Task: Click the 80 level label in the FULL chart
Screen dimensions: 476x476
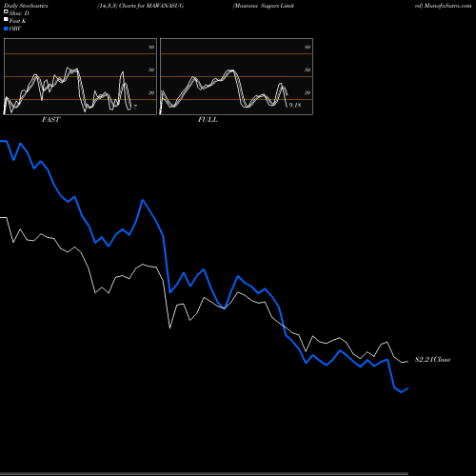Action: pos(307,47)
